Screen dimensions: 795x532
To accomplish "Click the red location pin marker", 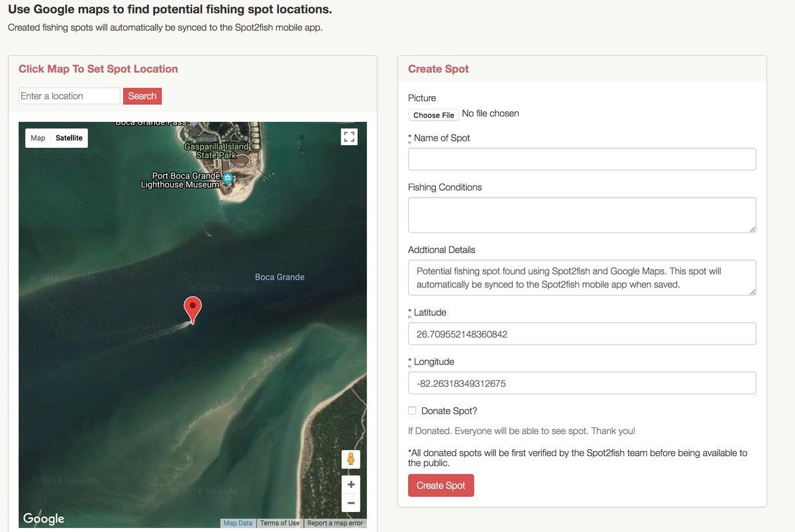I will point(192,310).
